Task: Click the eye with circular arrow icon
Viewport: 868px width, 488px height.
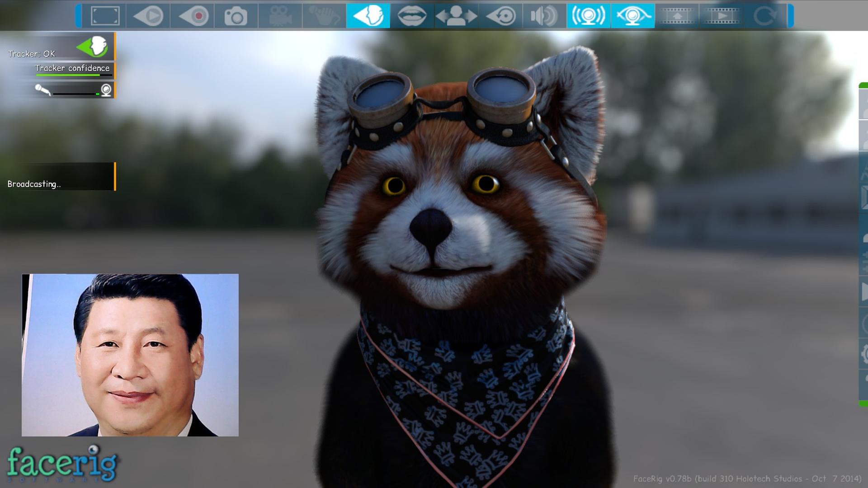Action: pos(500,16)
